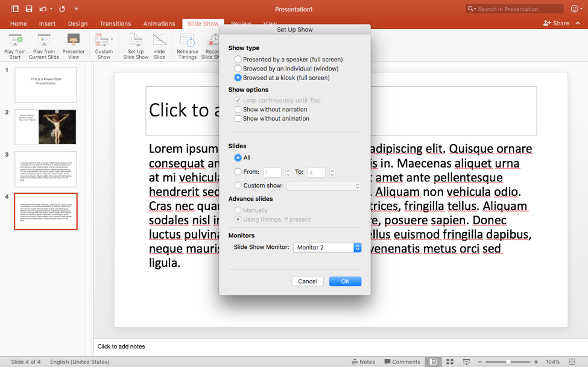Open the Review ribbon tab
Screen dimensions: 588x367
[241, 24]
